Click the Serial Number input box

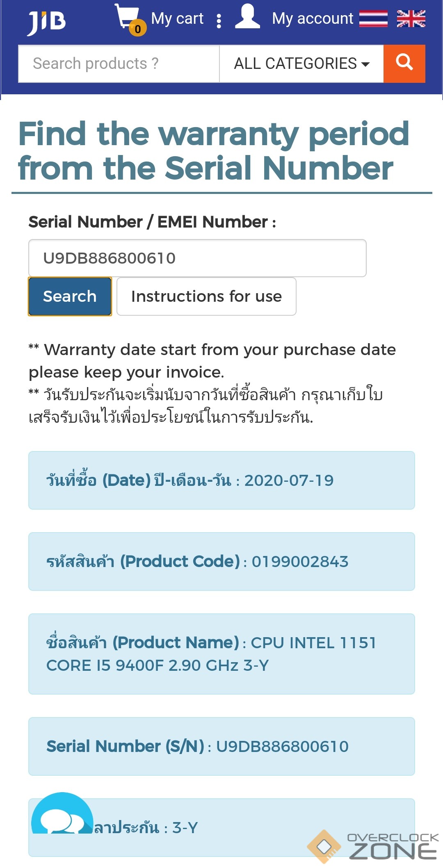coord(197,258)
